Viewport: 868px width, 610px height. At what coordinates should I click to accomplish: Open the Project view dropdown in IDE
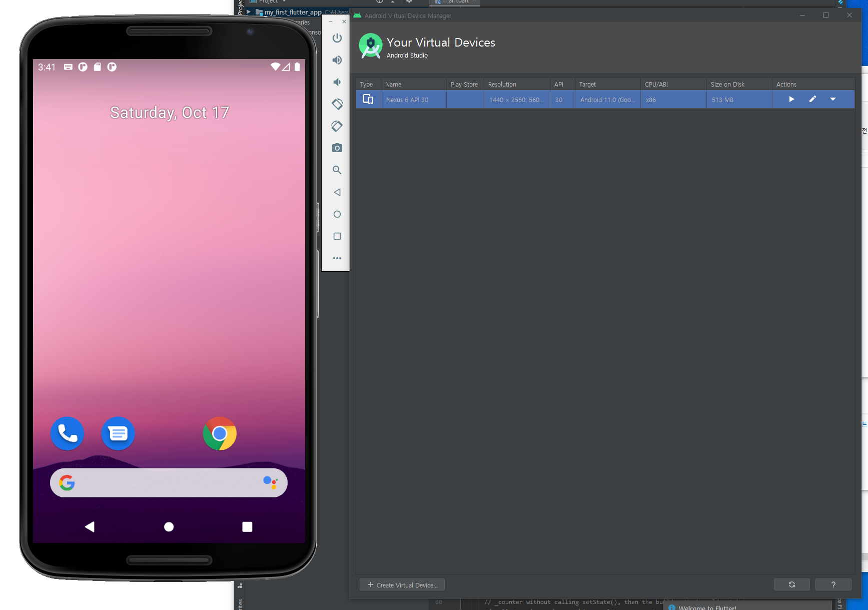pyautogui.click(x=268, y=2)
